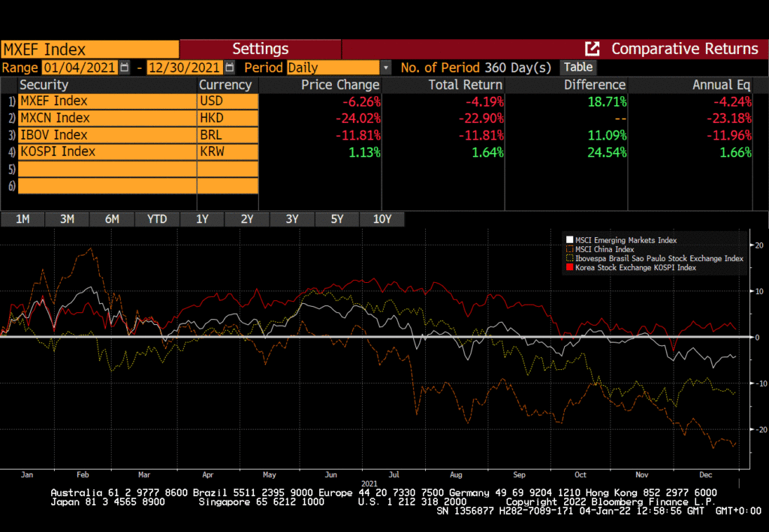Click IBOV Index security row field
Screen dimensions: 769x532
click(107, 135)
